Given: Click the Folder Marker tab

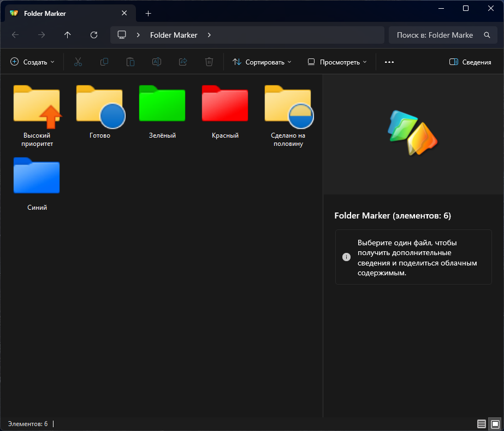Looking at the screenshot, I should pos(70,14).
